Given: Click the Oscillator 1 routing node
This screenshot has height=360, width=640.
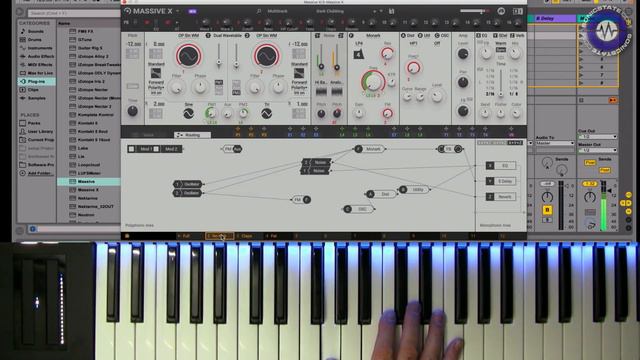Looking at the screenshot, I should 187,184.
